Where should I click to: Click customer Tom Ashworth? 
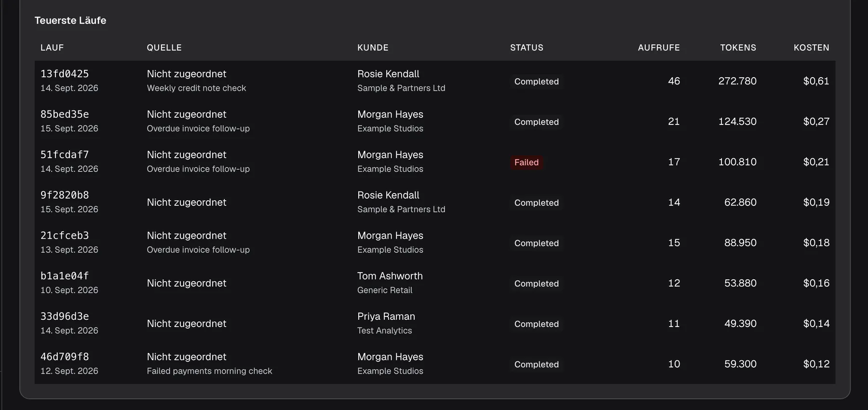(x=390, y=276)
